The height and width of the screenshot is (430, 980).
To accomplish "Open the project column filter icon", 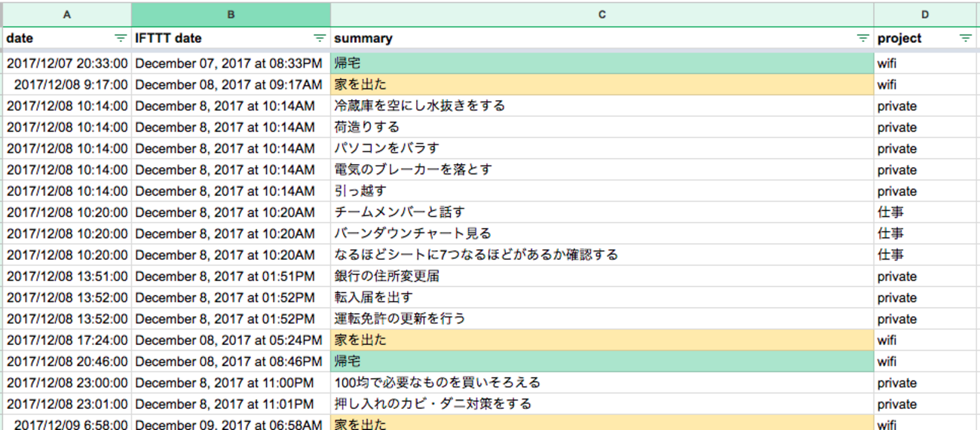I will click(966, 38).
